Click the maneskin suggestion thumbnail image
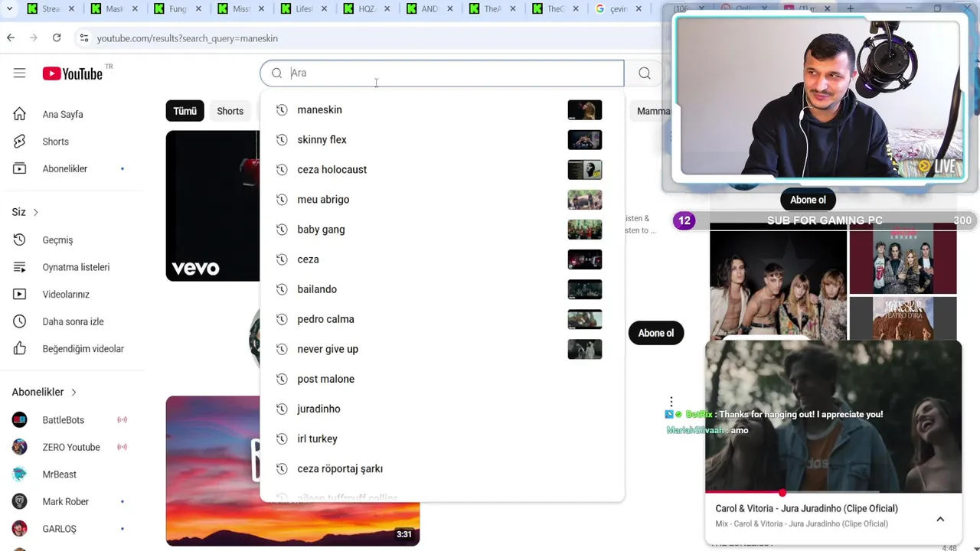This screenshot has height=551, width=980. pos(585,109)
